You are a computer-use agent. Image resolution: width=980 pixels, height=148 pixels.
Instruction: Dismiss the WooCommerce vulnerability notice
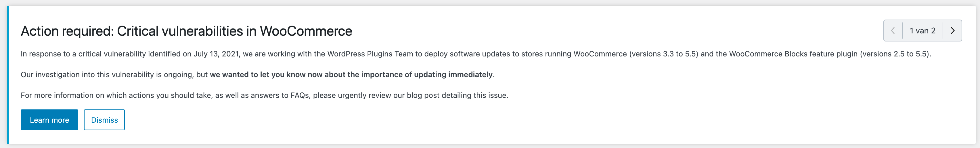tap(104, 120)
